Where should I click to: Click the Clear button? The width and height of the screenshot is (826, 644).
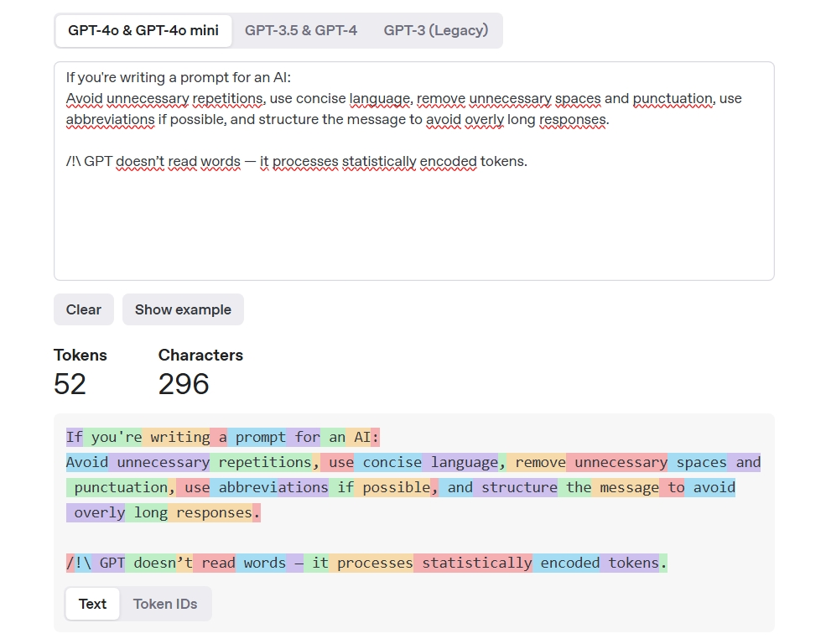[x=83, y=309]
